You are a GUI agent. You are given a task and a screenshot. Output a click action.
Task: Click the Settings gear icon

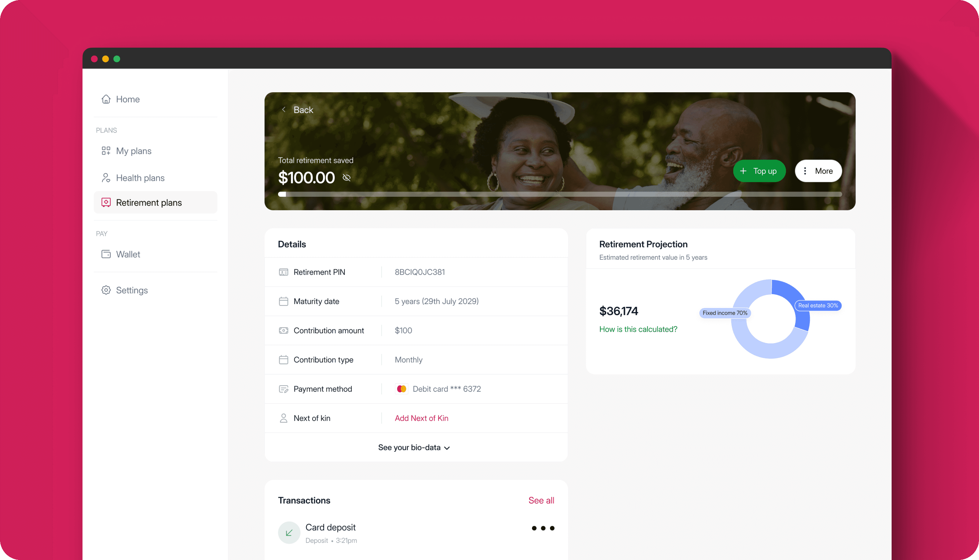(106, 290)
